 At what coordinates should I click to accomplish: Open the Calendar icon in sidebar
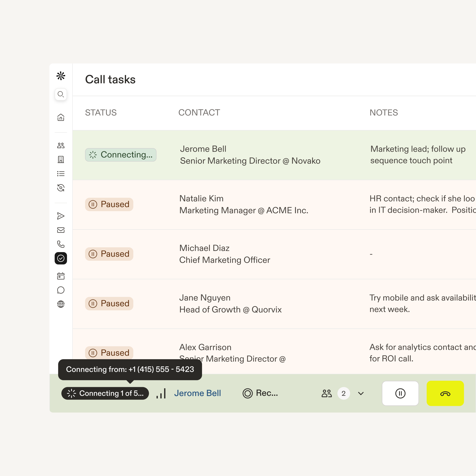point(61,276)
